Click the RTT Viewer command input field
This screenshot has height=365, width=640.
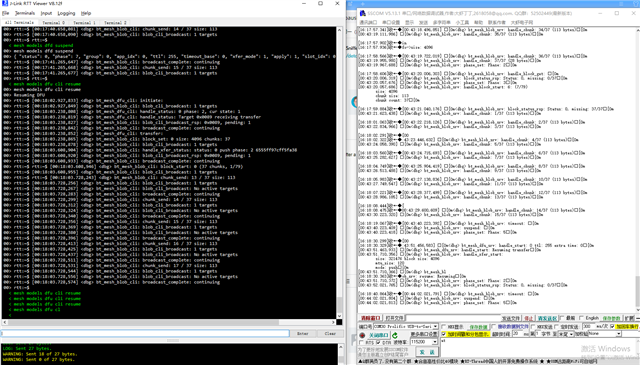145,334
